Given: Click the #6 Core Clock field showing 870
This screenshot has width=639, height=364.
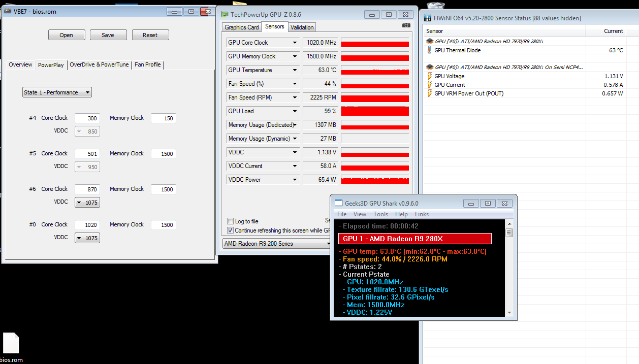Looking at the screenshot, I should pyautogui.click(x=87, y=189).
